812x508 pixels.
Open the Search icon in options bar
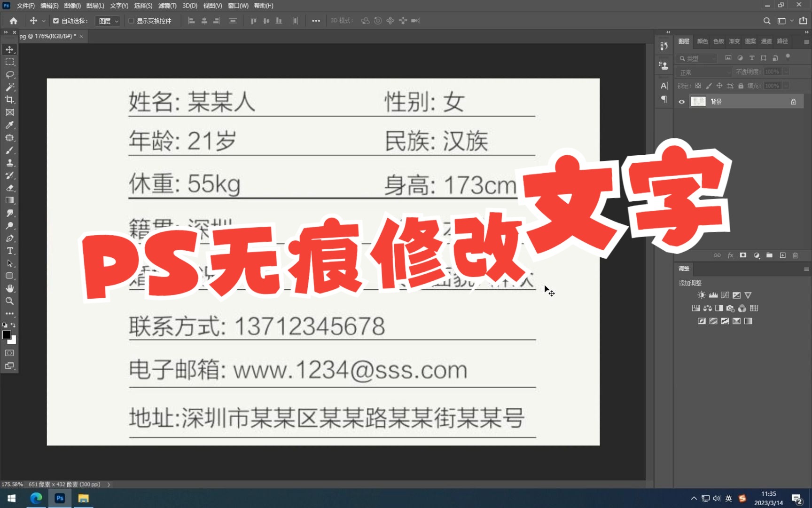767,21
